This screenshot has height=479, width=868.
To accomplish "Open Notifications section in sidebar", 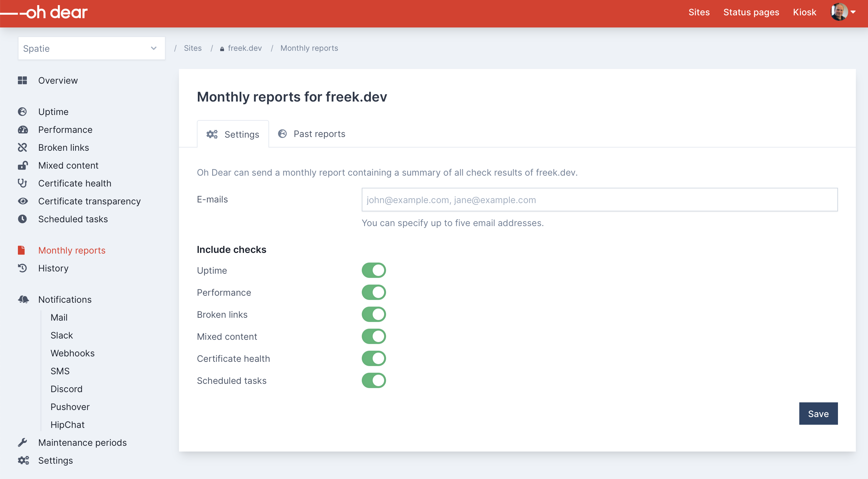I will pos(65,299).
